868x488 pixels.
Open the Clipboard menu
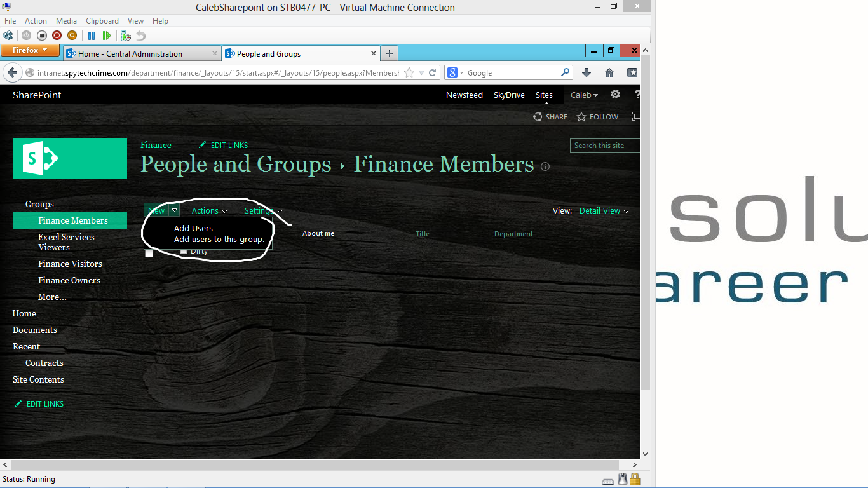click(x=102, y=21)
